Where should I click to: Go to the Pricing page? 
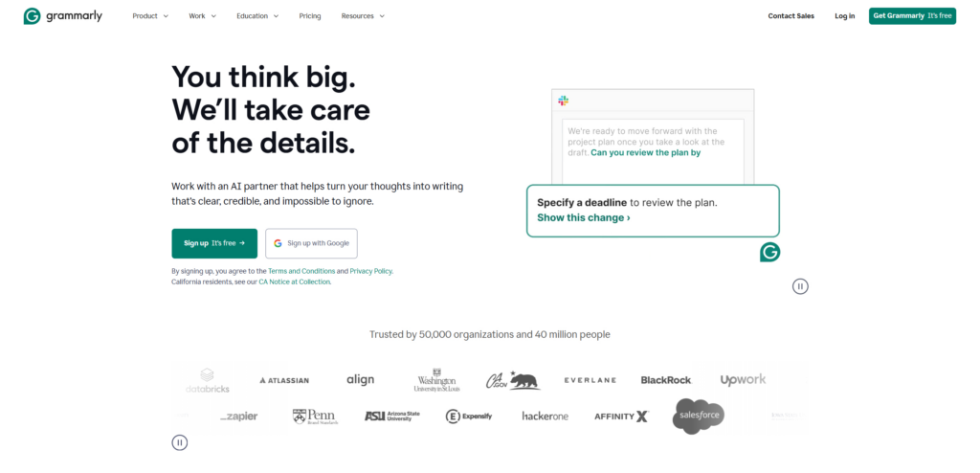point(310,16)
